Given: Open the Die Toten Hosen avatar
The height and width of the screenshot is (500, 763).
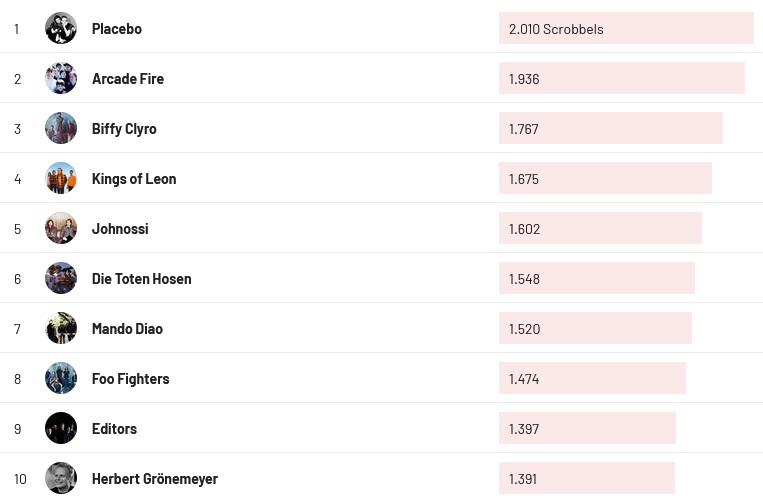Looking at the screenshot, I should click(61, 278).
